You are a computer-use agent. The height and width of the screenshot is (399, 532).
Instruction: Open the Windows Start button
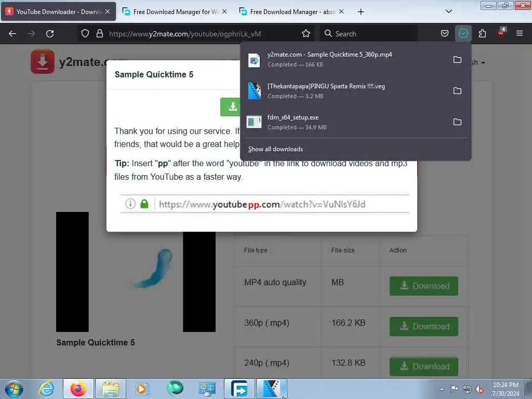[14, 389]
